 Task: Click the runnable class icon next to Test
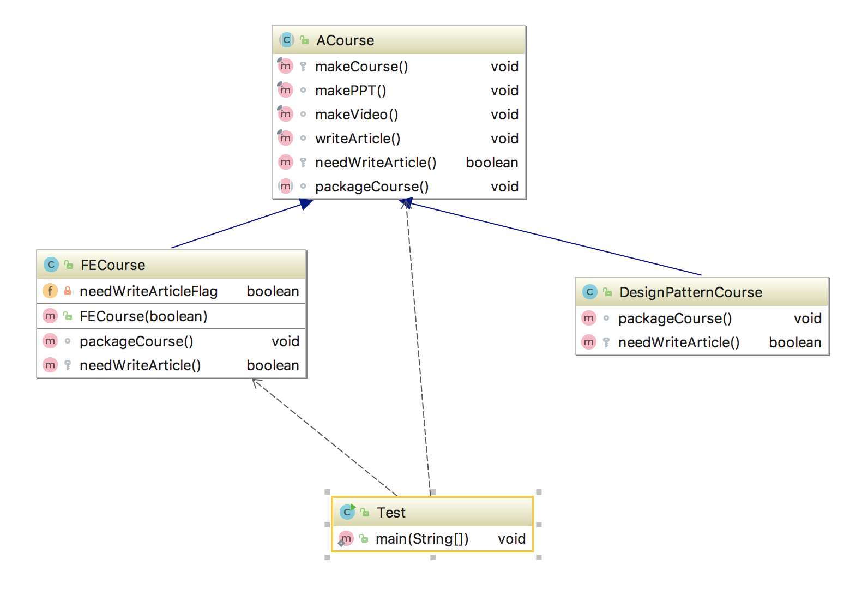(347, 512)
